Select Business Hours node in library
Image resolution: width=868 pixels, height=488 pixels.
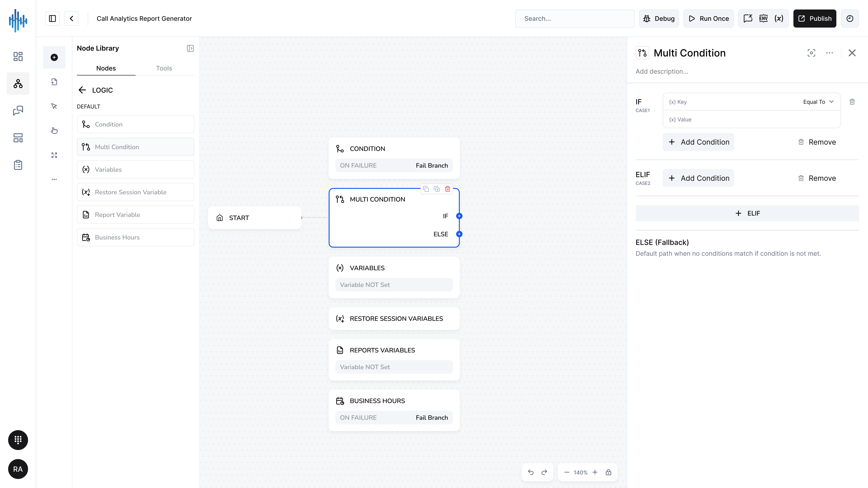[135, 237]
